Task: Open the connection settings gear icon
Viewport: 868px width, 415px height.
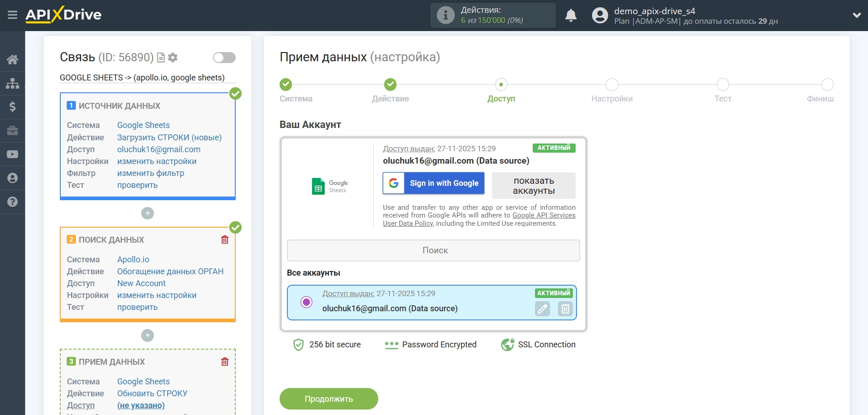Action: point(173,58)
